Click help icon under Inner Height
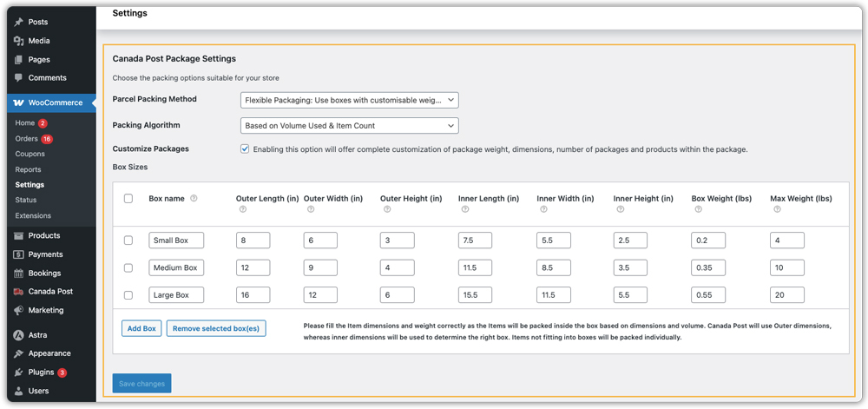868x409 pixels. [620, 210]
